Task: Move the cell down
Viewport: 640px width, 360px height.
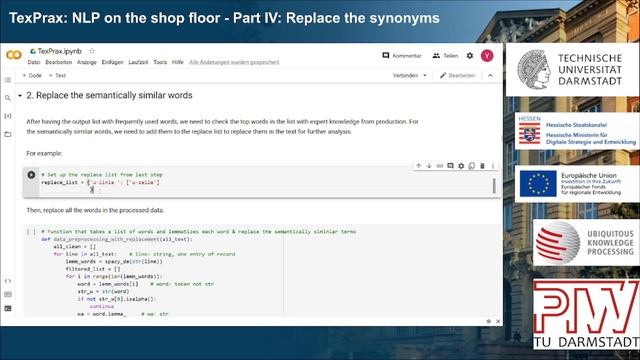Action: [x=429, y=166]
